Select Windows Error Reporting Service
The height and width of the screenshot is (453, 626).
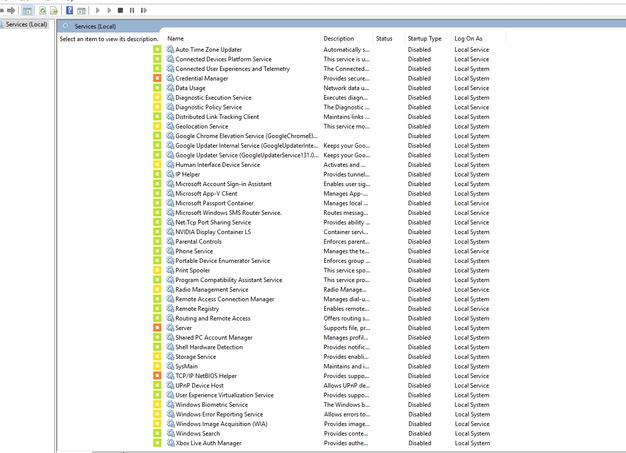tap(220, 414)
